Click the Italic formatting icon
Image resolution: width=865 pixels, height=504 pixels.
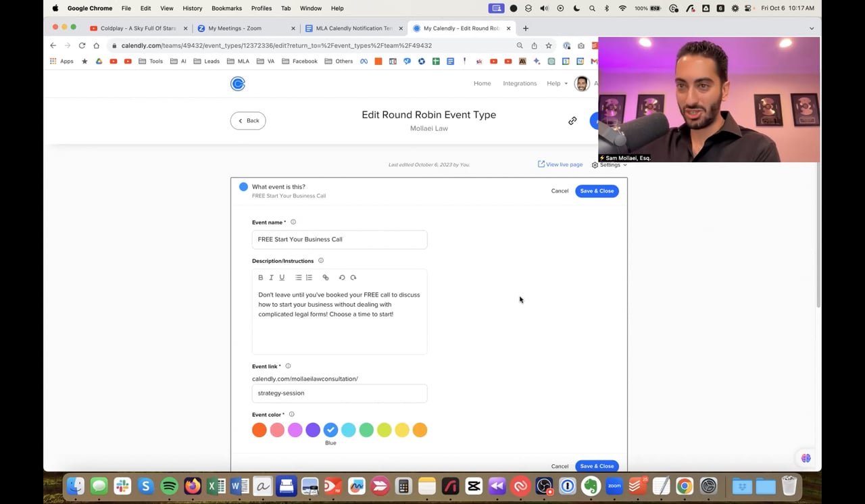(271, 278)
